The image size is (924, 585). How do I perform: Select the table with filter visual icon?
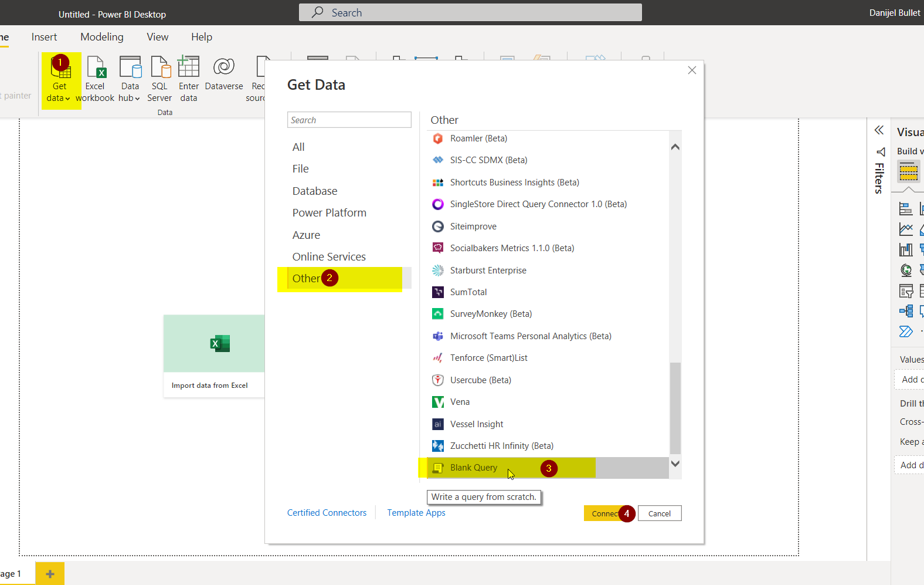pyautogui.click(x=906, y=290)
